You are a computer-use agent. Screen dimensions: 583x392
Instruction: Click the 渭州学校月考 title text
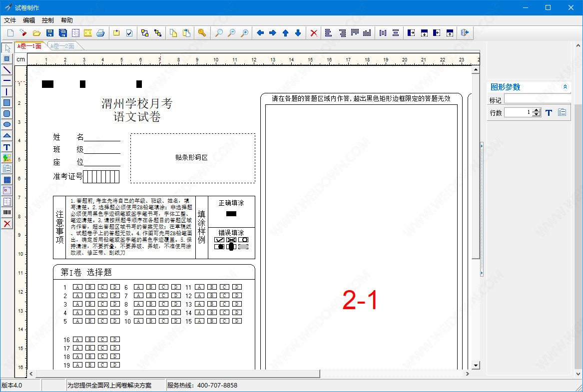pyautogui.click(x=137, y=103)
